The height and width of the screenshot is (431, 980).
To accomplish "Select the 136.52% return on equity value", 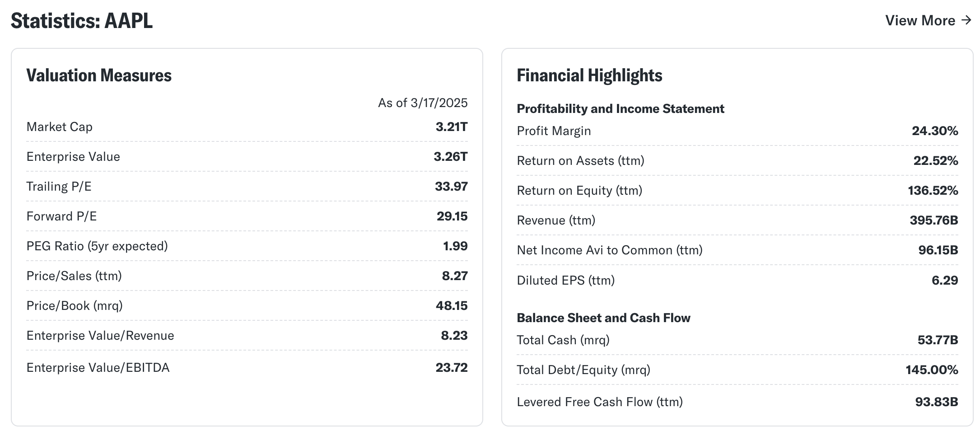I will [933, 191].
